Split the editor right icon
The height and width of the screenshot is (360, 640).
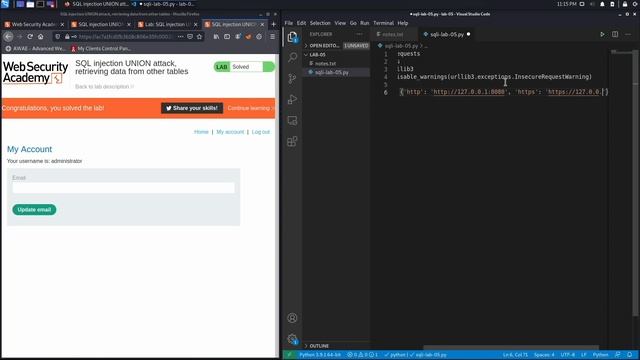[x=615, y=34]
